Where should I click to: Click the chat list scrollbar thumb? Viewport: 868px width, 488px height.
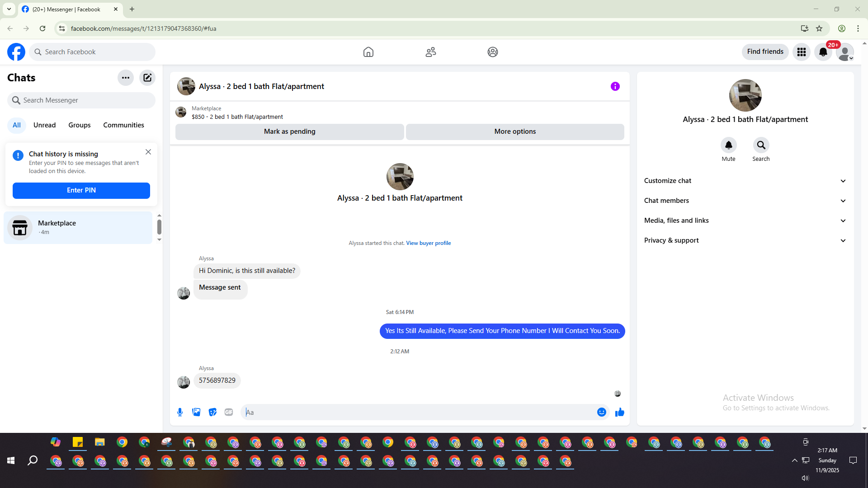(x=159, y=227)
